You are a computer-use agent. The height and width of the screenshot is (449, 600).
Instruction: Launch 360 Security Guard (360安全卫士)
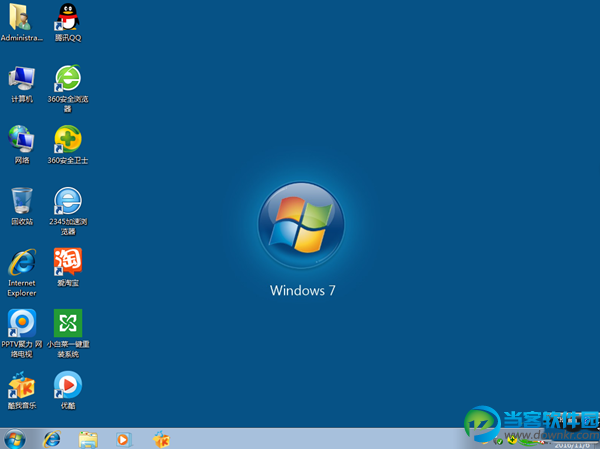point(67,139)
